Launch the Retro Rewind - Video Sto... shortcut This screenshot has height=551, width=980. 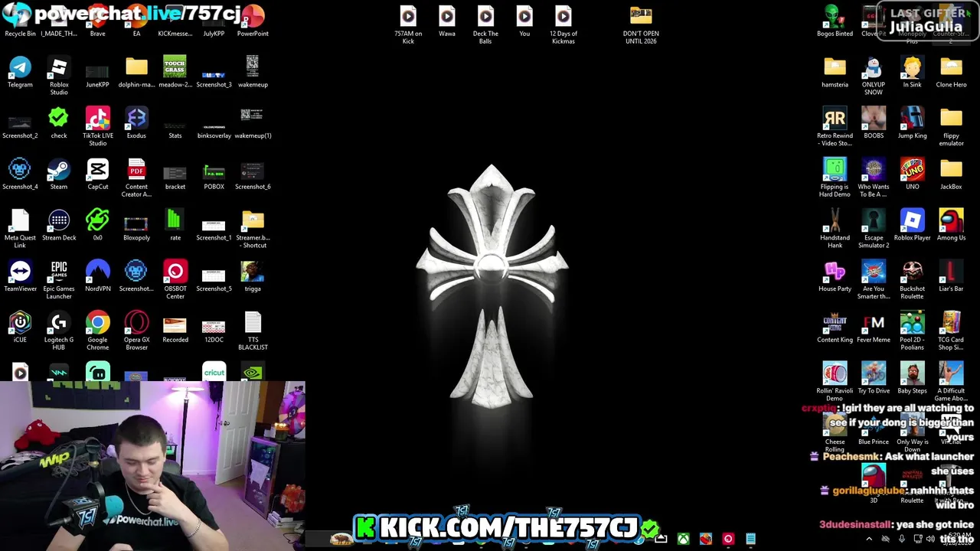coord(835,126)
